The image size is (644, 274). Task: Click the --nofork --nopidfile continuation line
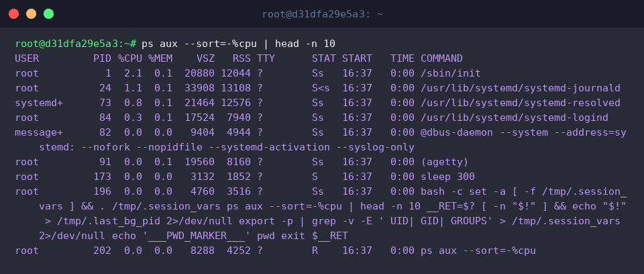tap(227, 147)
